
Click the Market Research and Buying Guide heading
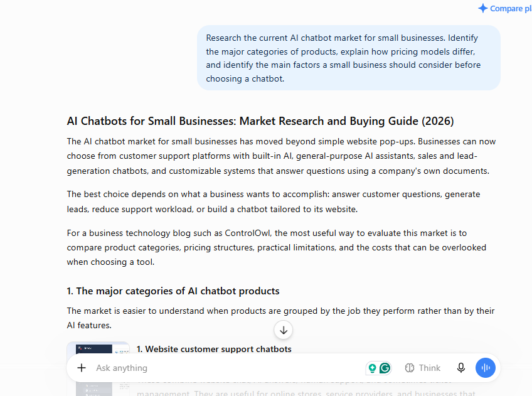pyautogui.click(x=260, y=121)
